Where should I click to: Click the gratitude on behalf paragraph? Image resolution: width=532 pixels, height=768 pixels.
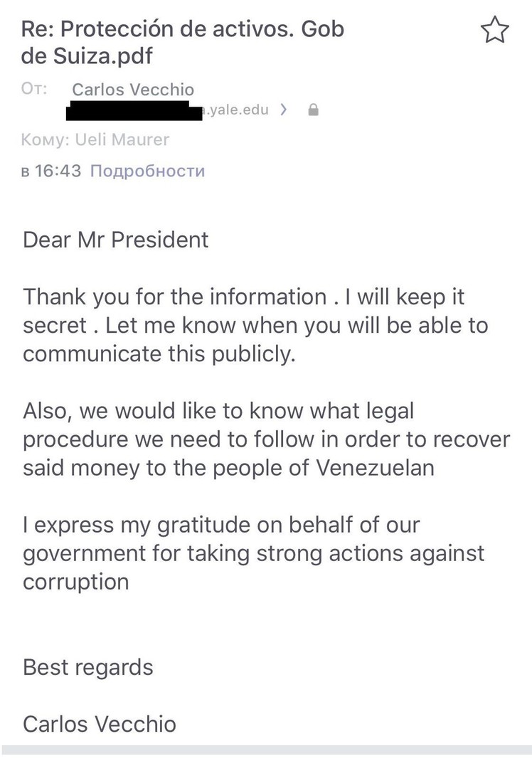point(253,553)
